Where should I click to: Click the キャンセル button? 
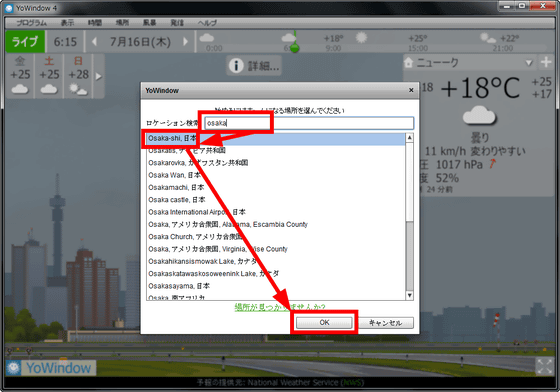(386, 323)
